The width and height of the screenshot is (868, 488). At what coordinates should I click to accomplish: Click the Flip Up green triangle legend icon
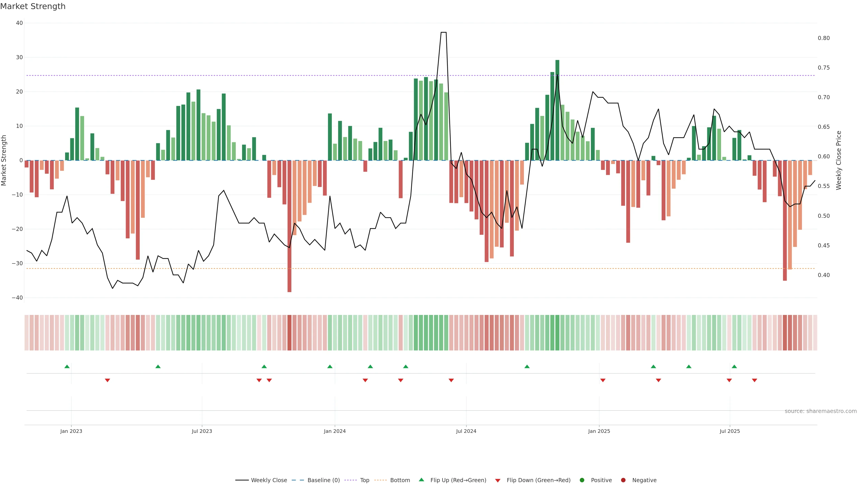[421, 480]
